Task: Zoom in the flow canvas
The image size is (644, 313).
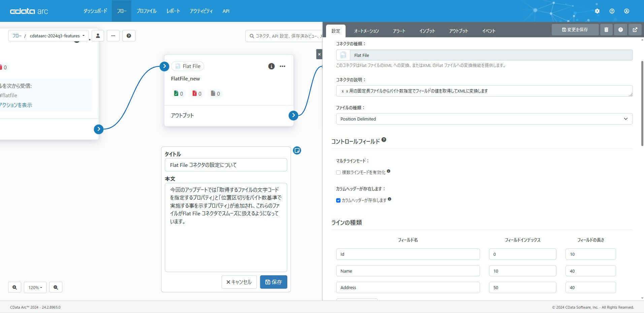Action: (x=14, y=287)
